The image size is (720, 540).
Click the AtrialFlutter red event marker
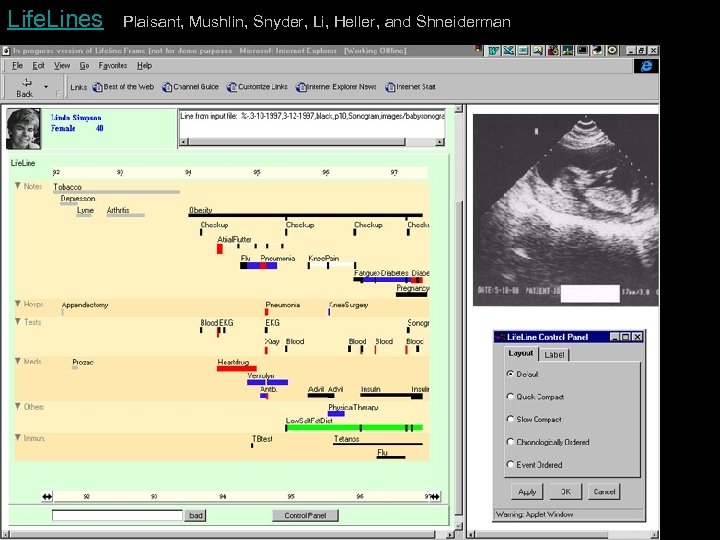pos(219,249)
